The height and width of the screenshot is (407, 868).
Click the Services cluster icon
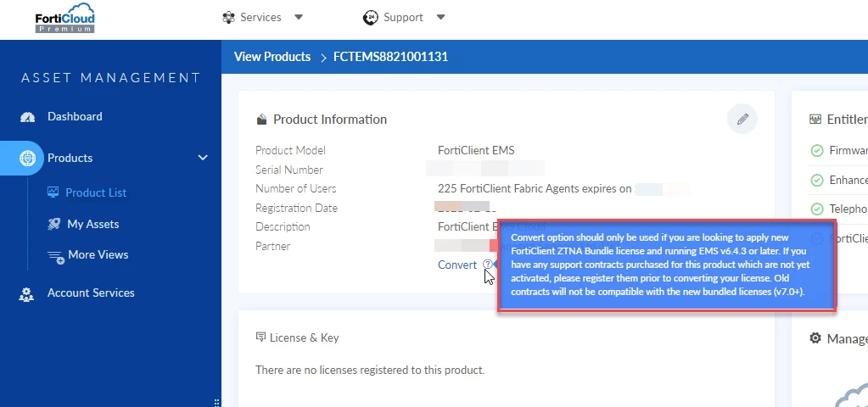point(228,18)
